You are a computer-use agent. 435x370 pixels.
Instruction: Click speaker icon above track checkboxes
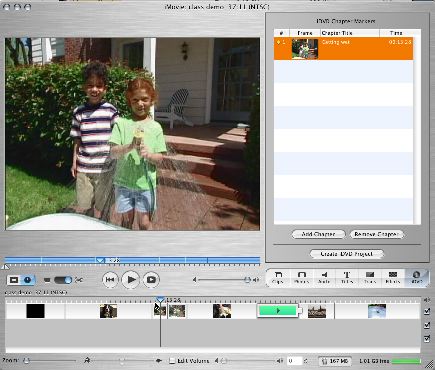click(x=427, y=300)
